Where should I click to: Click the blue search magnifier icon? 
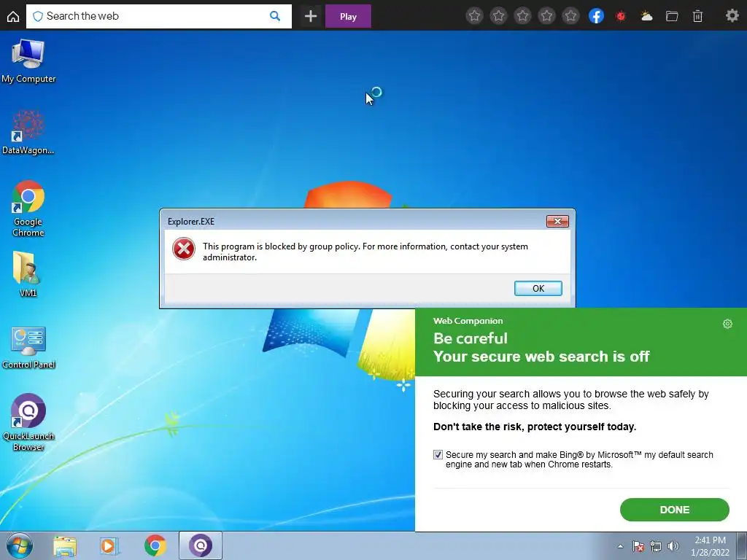(275, 16)
